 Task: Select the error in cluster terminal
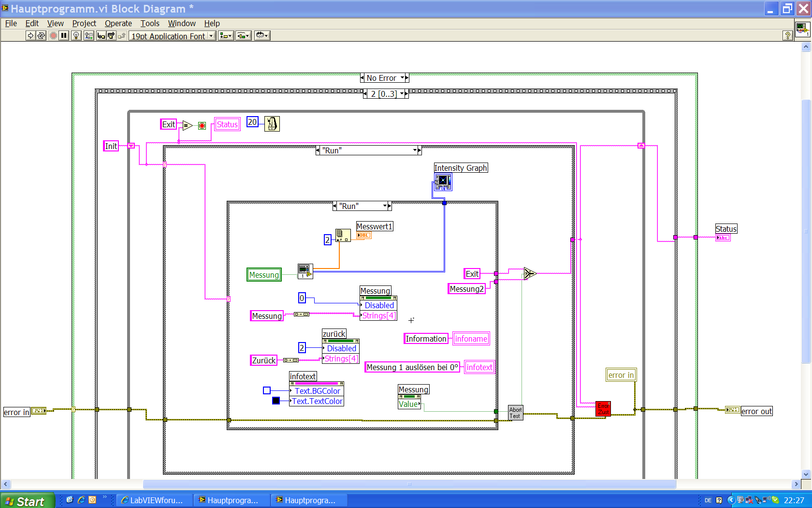pyautogui.click(x=39, y=411)
